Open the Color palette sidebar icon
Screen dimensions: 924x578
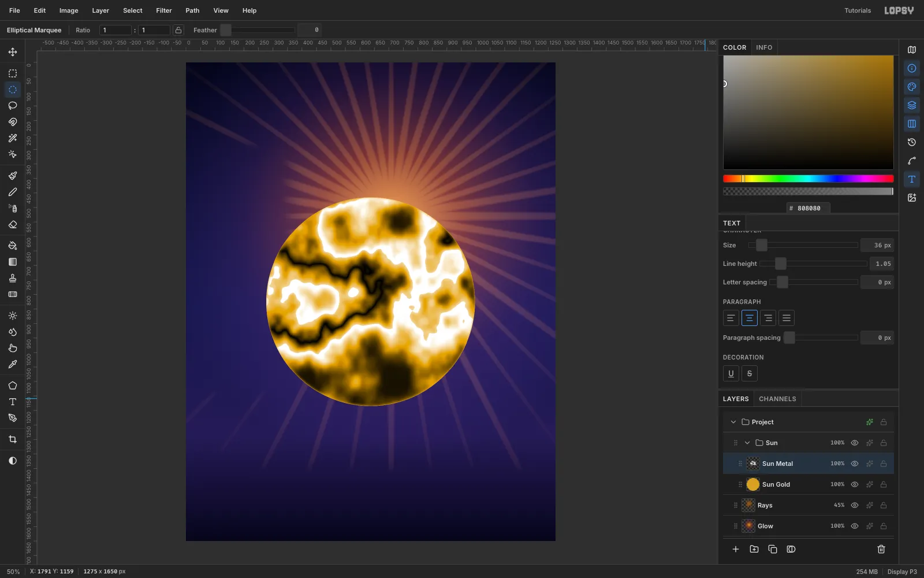(912, 87)
